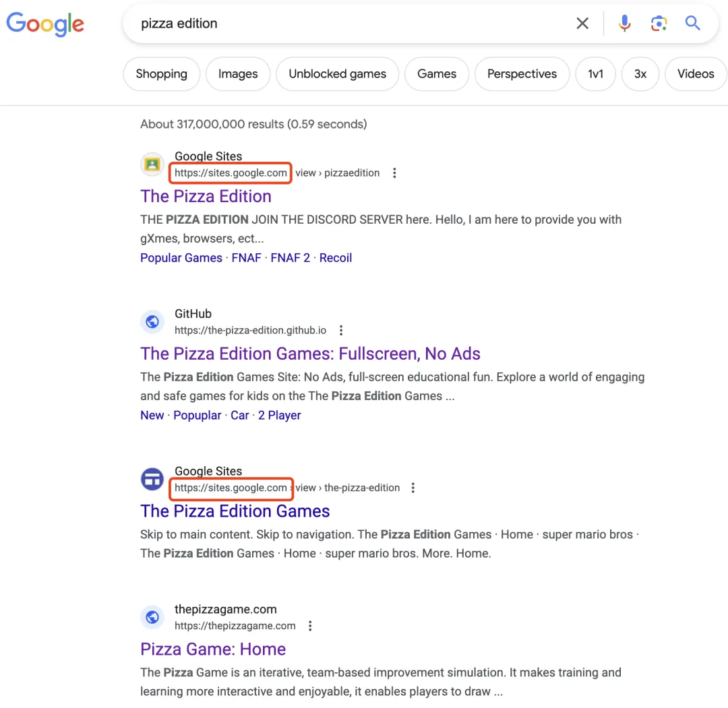Screen dimensions: 728x708
Task: Click the blue magnifier search icon
Action: point(693,24)
